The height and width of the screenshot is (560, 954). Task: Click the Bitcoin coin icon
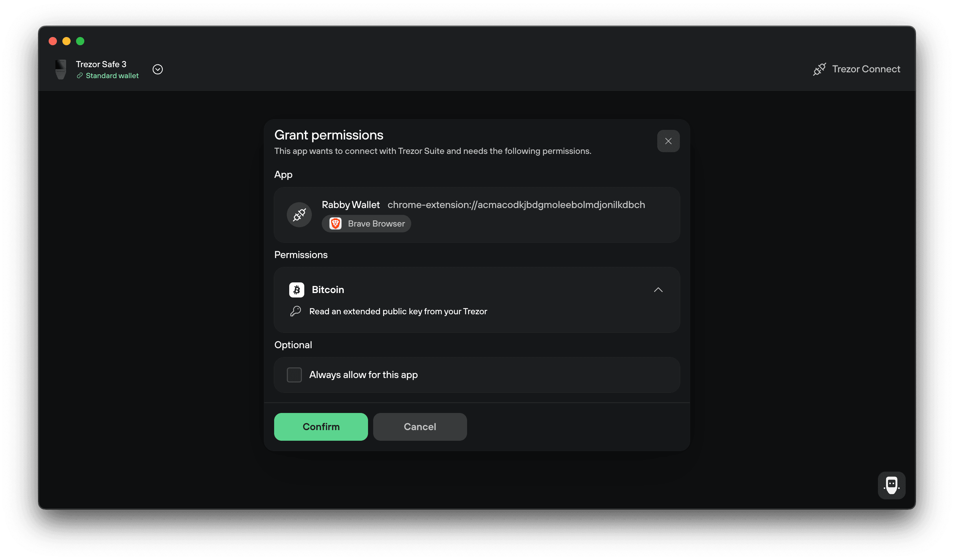296,290
